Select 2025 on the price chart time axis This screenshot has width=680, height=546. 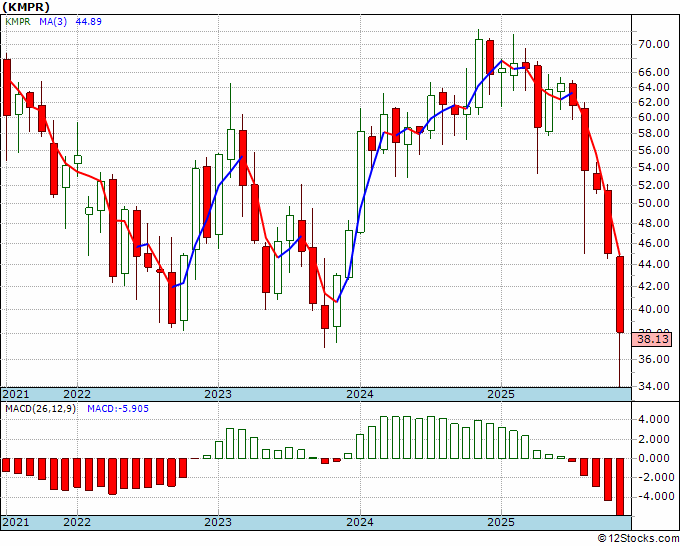click(501, 394)
